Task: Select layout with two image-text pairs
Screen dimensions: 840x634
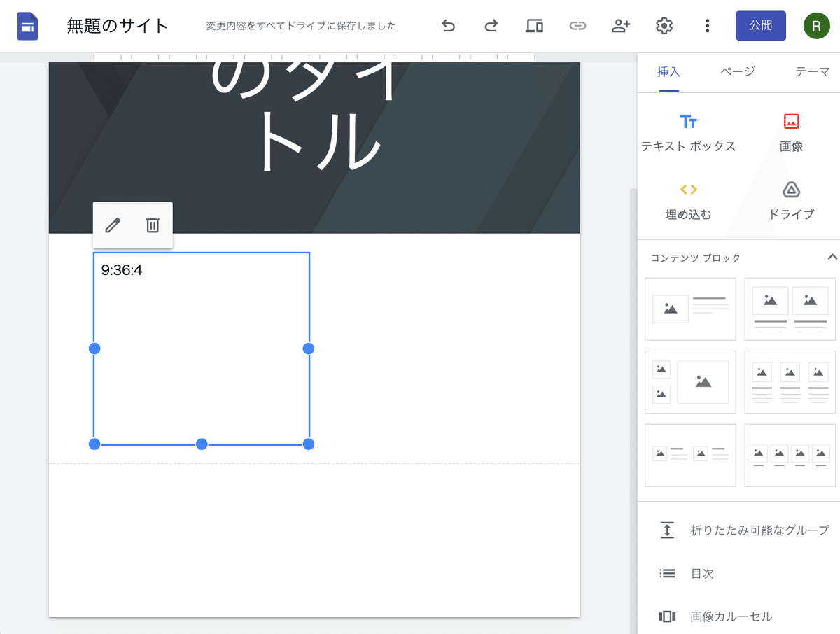Action: [x=690, y=455]
